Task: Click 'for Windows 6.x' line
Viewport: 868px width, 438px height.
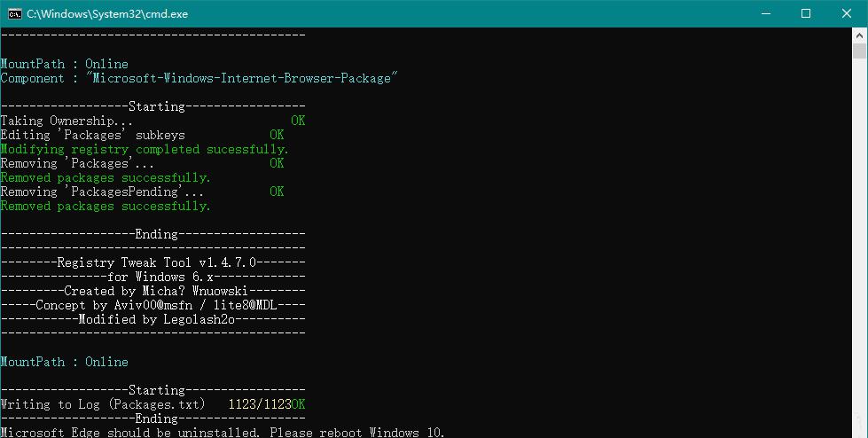Action: click(x=152, y=277)
